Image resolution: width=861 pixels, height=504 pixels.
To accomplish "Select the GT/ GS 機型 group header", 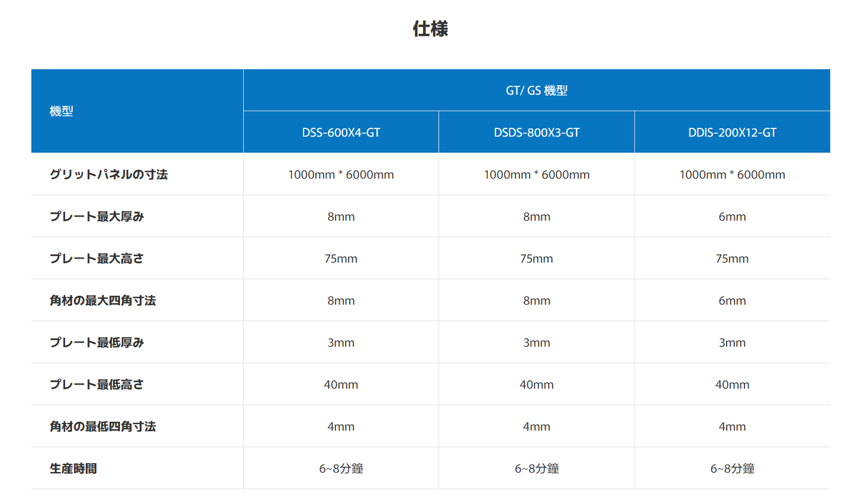I will tap(536, 91).
